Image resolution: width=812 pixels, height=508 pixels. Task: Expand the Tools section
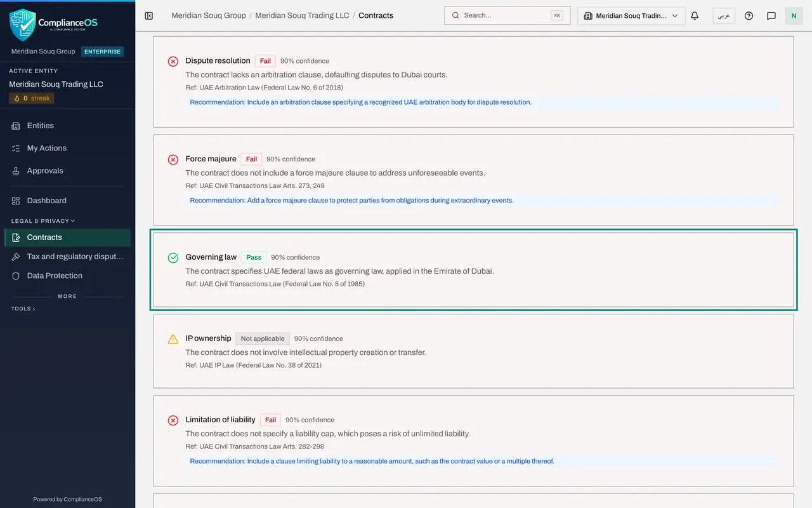(x=23, y=309)
